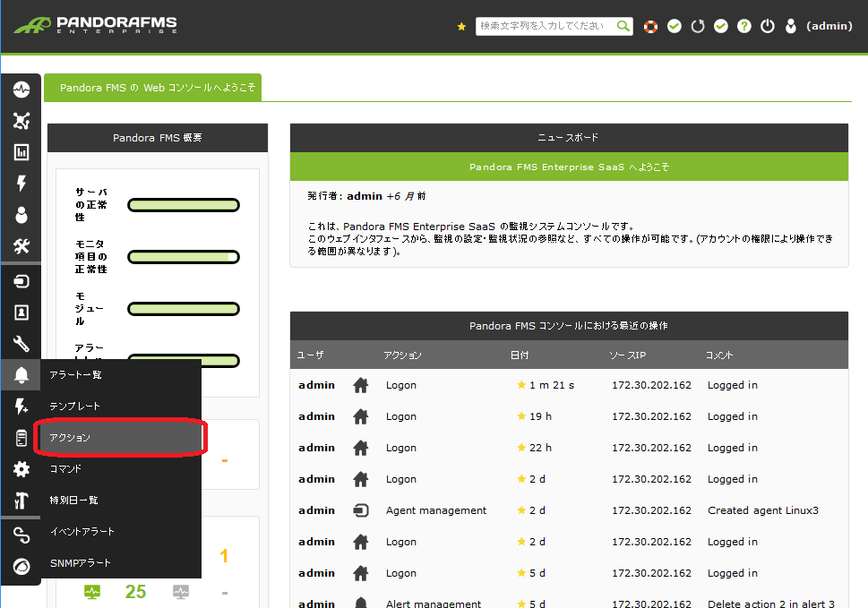Open the crossed hammer-and-wrench Tools icon
Screen dimensions: 868x608
(x=21, y=246)
